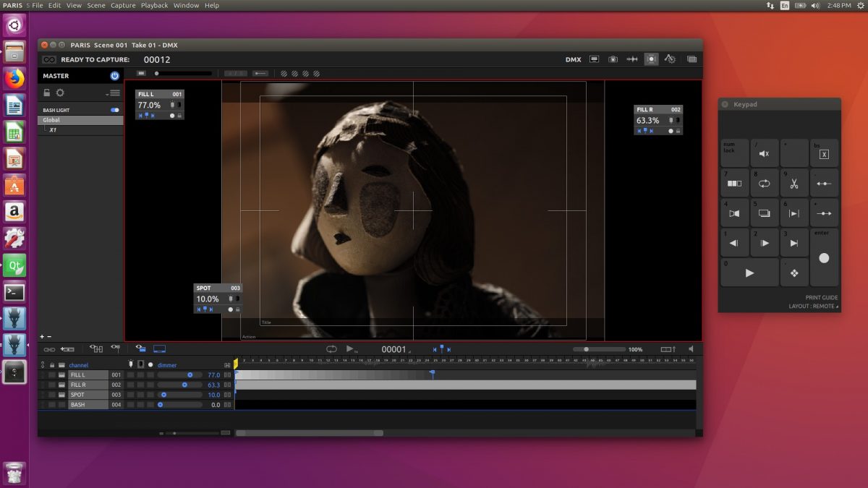Open the list options next to the gear icon
868x488 pixels.
[113, 92]
